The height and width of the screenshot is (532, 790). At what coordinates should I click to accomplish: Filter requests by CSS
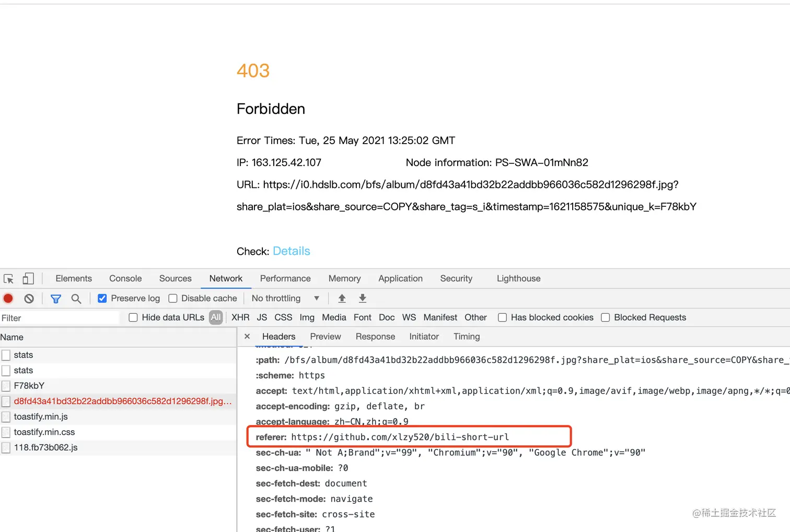(283, 317)
